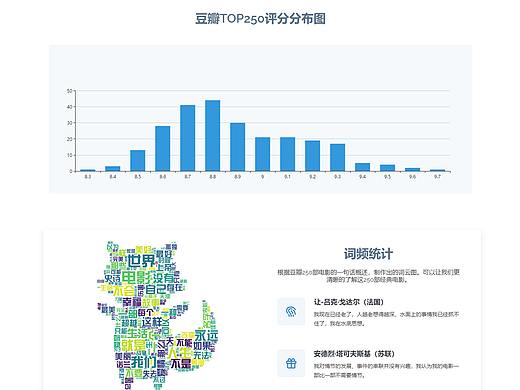Select the bar above x-axis label 9
Image resolution: width=520 pixels, height=390 pixels.
pyautogui.click(x=263, y=154)
